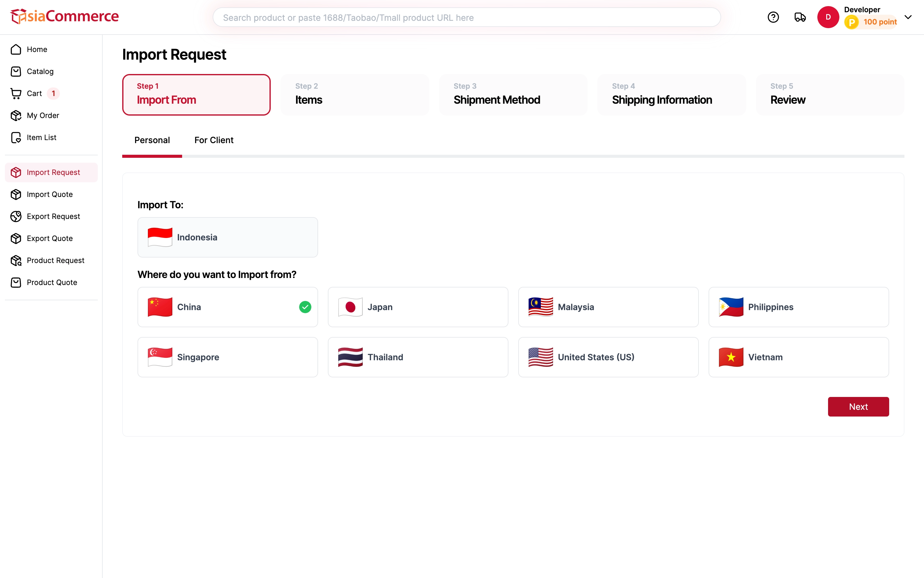924x578 pixels.
Task: Select Japan as import origin
Action: pyautogui.click(x=418, y=307)
